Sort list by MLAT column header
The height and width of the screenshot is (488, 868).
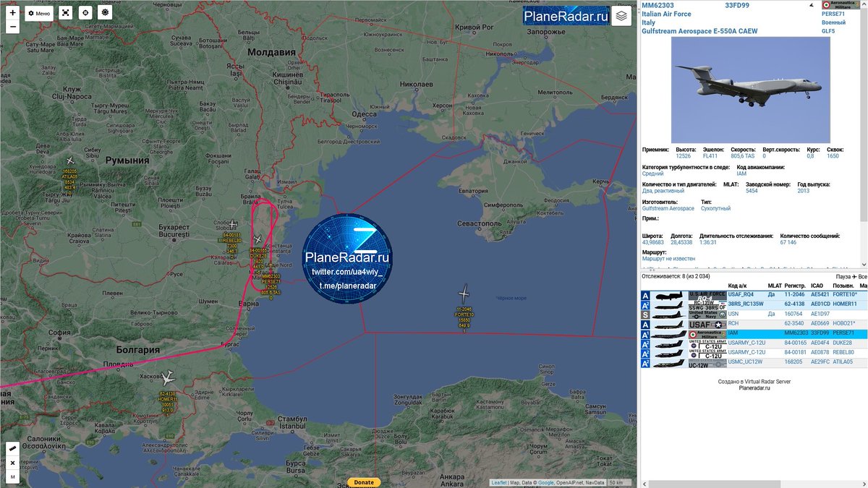[775, 286]
